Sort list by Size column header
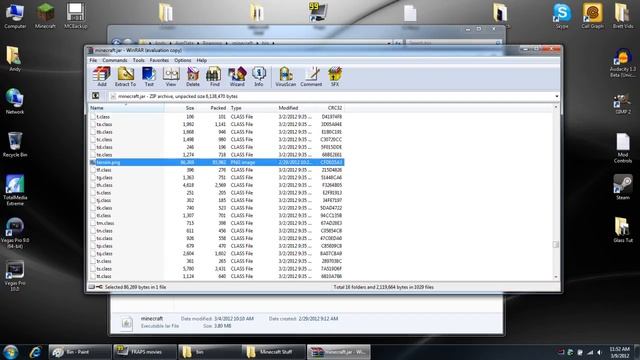 click(180, 108)
